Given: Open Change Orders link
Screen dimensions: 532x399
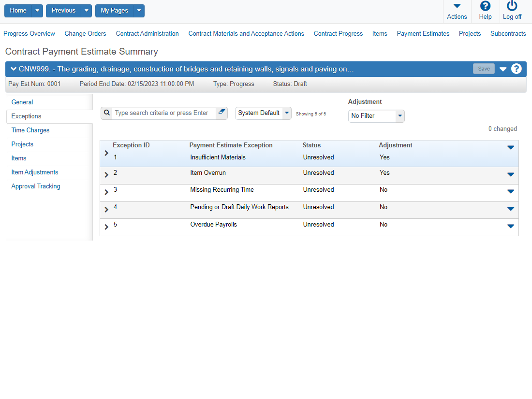Looking at the screenshot, I should [86, 33].
